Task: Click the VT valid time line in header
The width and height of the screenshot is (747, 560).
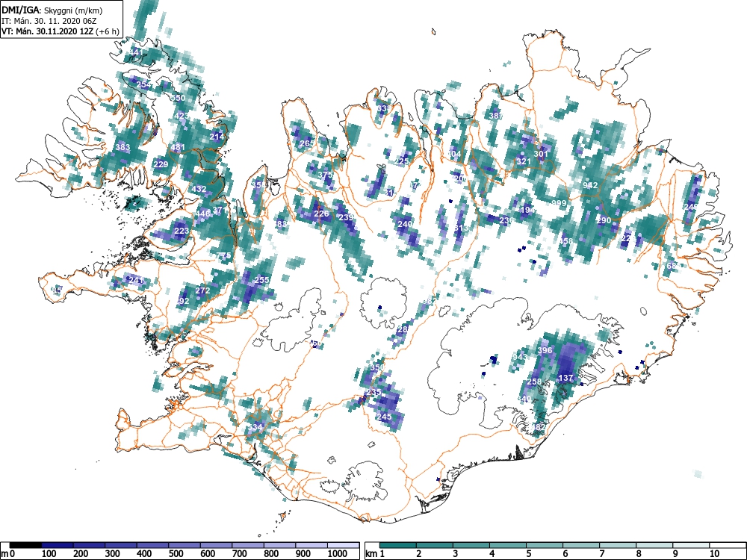Action: pos(61,31)
